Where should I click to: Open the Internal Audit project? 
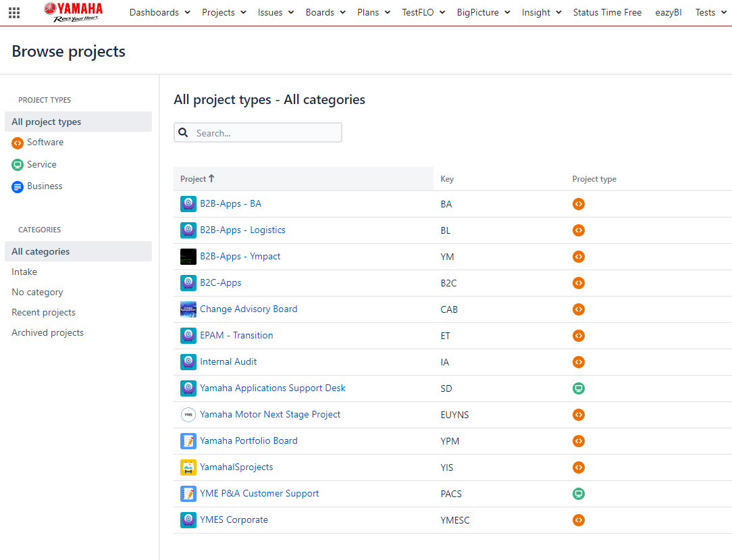click(228, 362)
